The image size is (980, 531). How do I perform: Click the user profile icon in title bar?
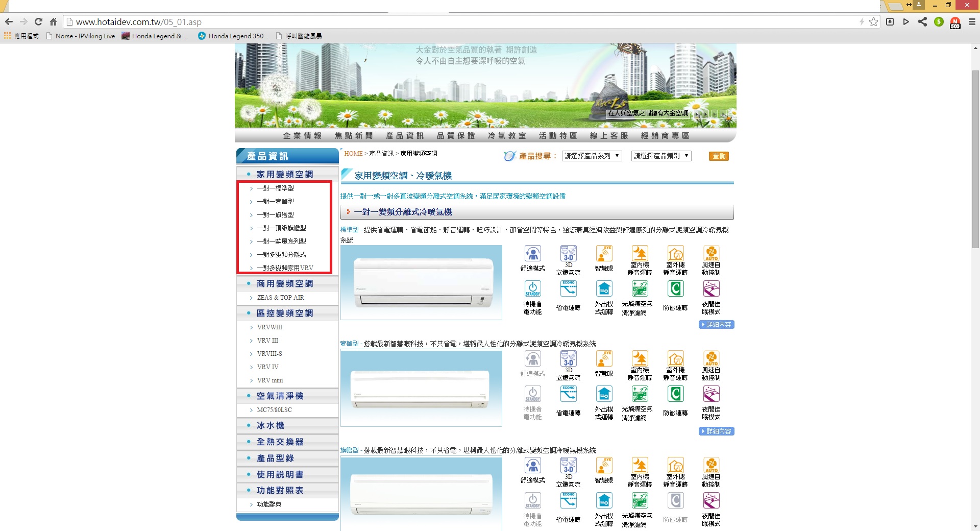click(x=919, y=5)
